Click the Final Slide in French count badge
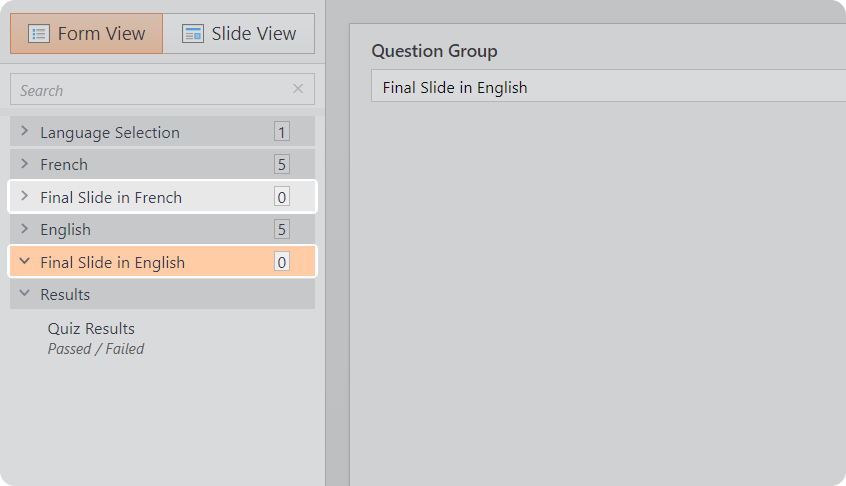The image size is (846, 486). tap(282, 197)
